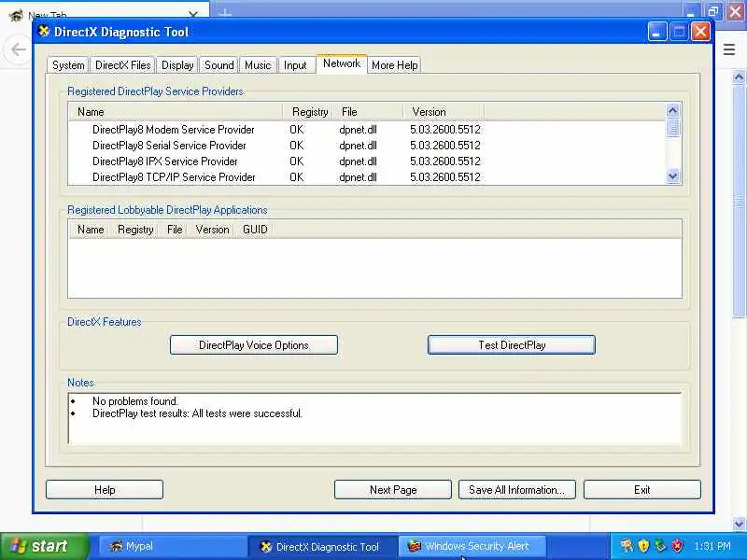Click the taskbar clock showing 1:31 PM
The image size is (747, 560).
coord(712,546)
